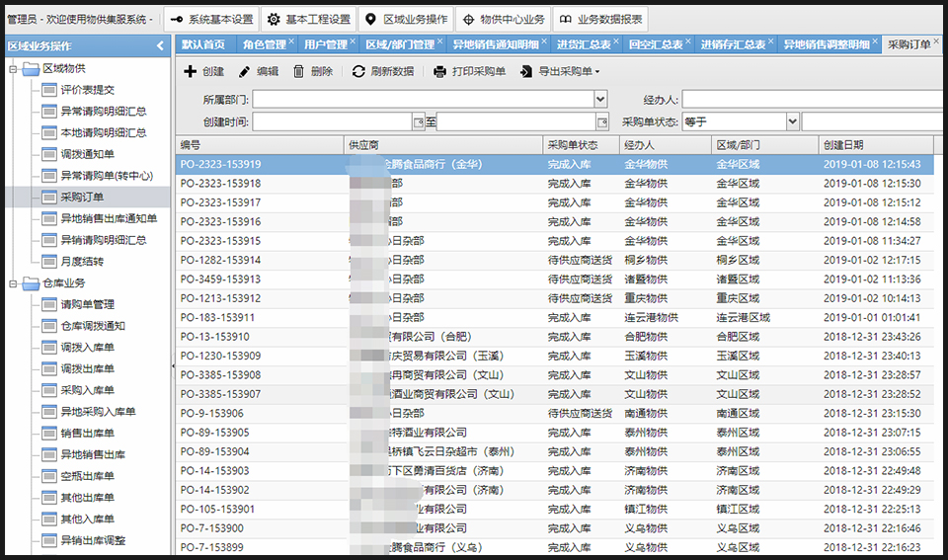948x560 pixels.
Task: Open 业务数据报表 module
Action: tap(600, 19)
